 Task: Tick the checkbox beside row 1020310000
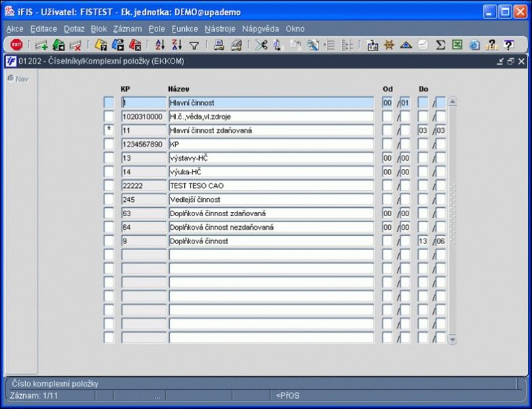pyautogui.click(x=109, y=117)
